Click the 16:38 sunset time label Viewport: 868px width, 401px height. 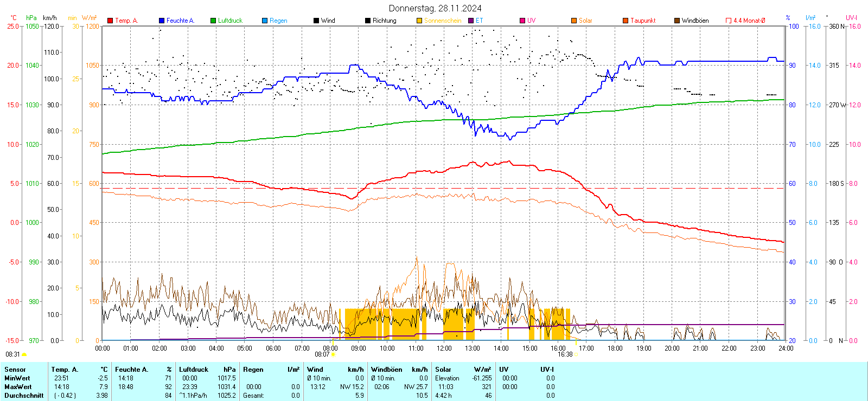coord(565,354)
